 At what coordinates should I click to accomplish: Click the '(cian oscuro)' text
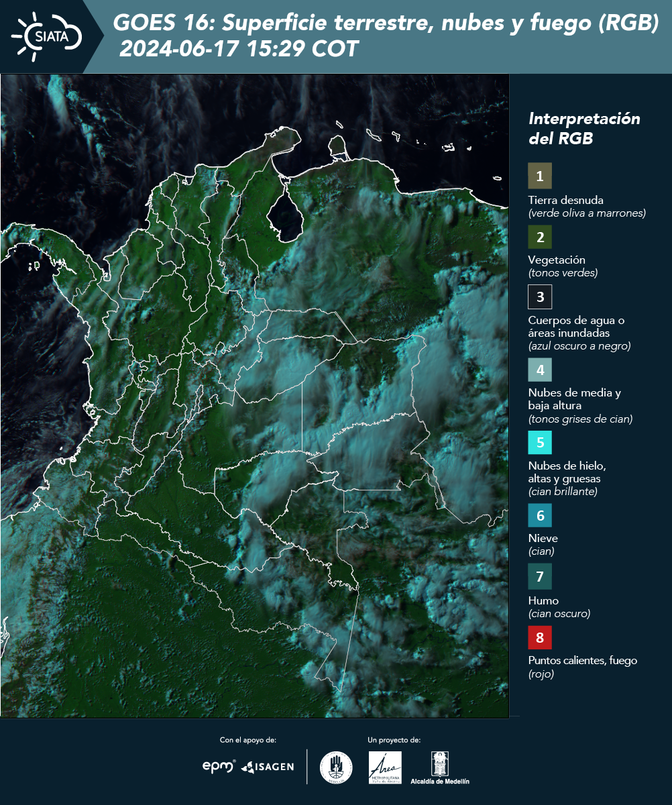(x=559, y=614)
